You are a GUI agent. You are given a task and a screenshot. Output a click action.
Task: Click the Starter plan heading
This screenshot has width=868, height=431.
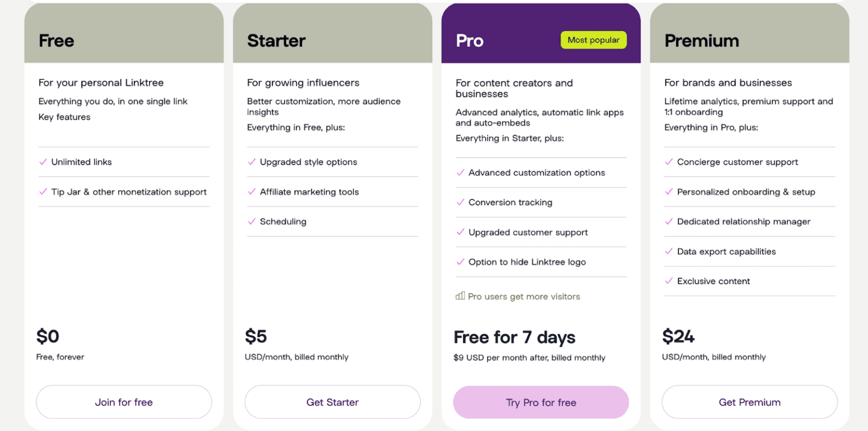276,41
